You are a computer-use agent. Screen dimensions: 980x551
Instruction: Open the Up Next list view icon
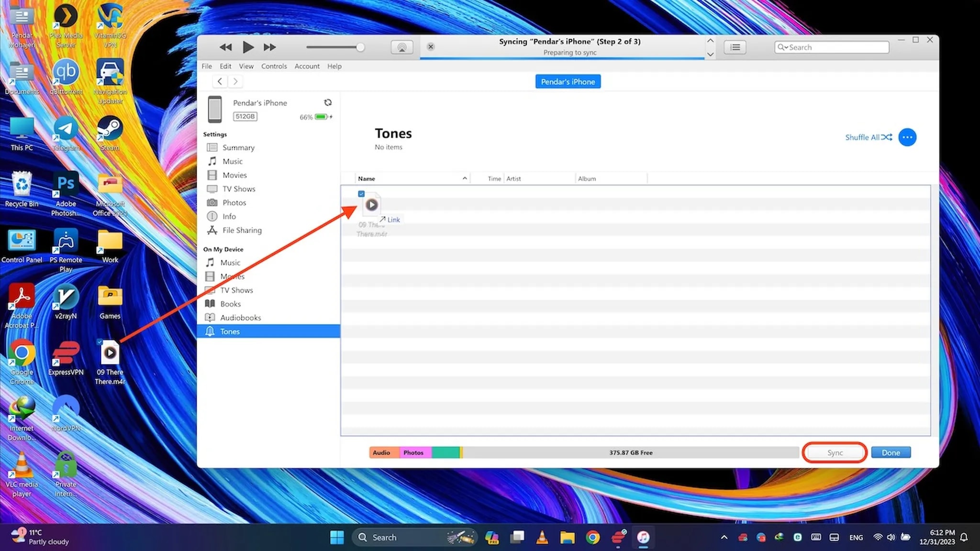coord(735,47)
